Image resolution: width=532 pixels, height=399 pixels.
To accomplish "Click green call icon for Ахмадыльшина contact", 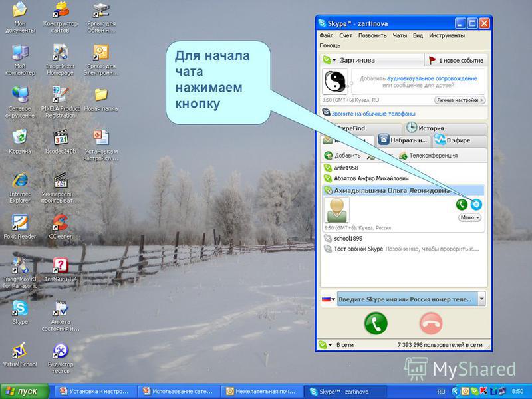I will (462, 205).
